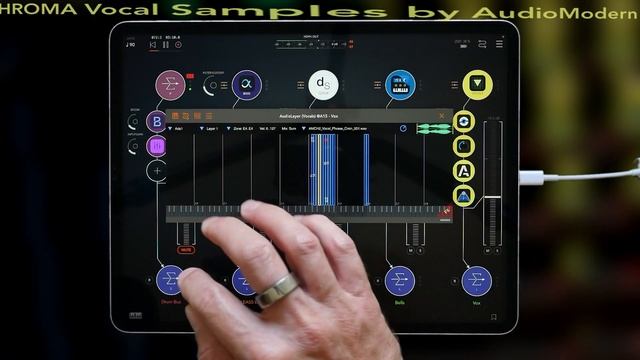Open the tempo setting showing 90
This screenshot has width=640, height=360.
pos(131,44)
